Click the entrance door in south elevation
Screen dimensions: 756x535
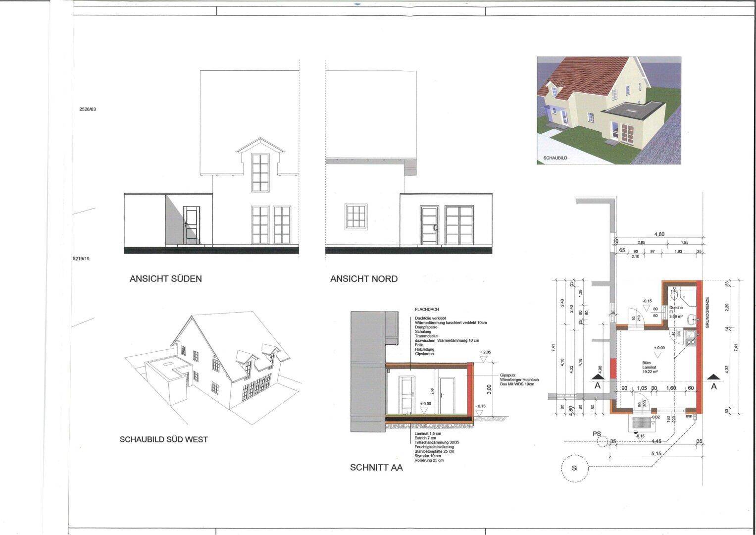[x=192, y=226]
